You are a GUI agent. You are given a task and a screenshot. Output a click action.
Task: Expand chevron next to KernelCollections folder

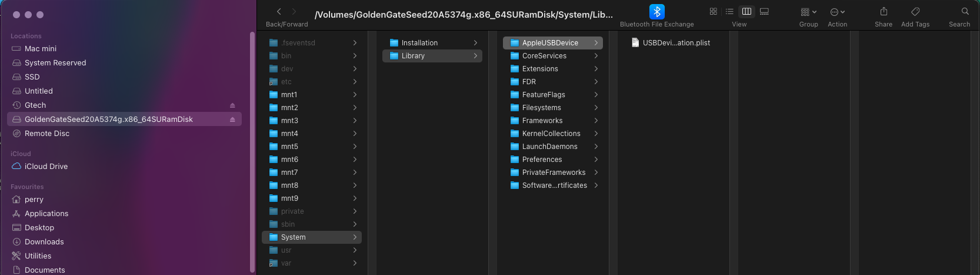coord(596,134)
